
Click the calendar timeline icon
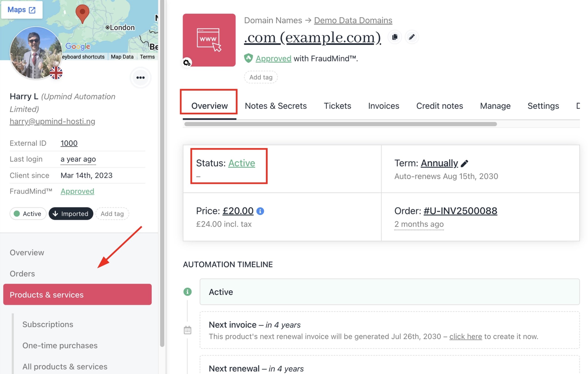point(187,330)
